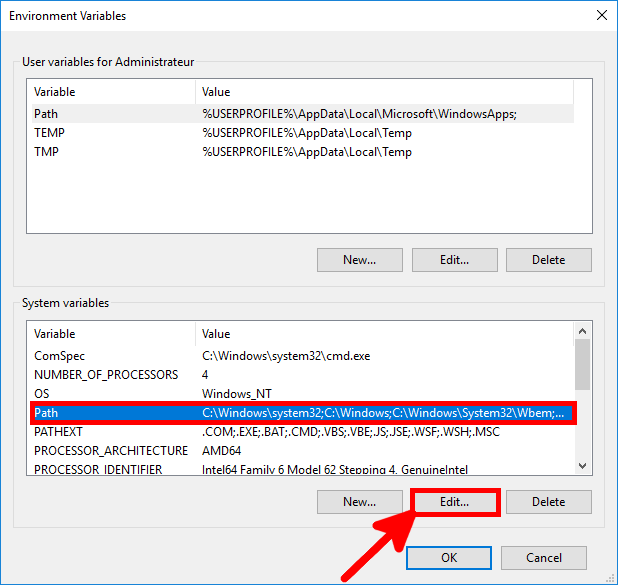Select the TEMP user variable
The height and width of the screenshot is (585, 618).
pyautogui.click(x=302, y=133)
